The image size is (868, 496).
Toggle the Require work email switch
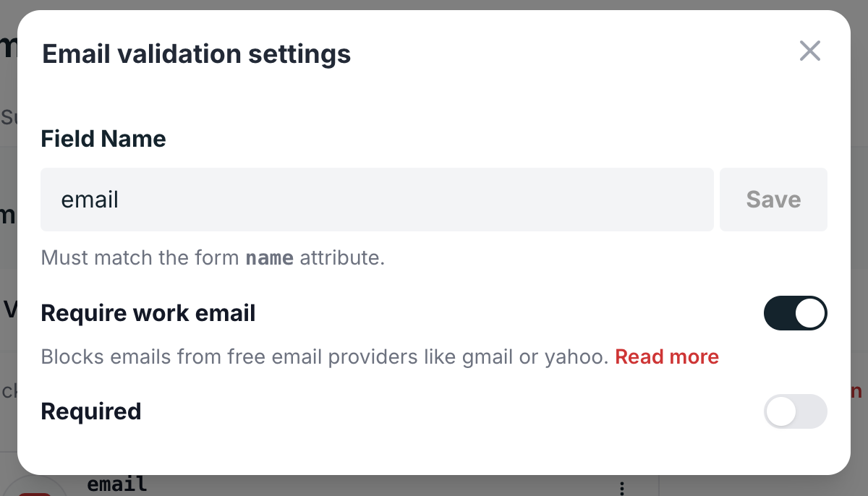[x=795, y=313]
